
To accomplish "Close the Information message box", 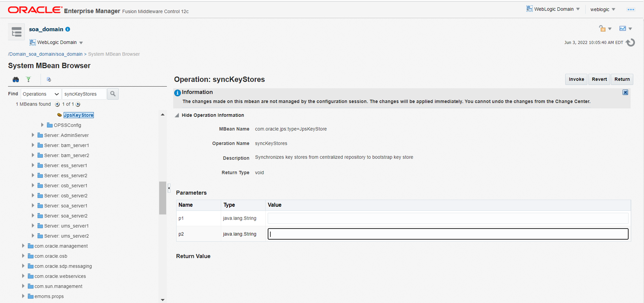I will [625, 92].
